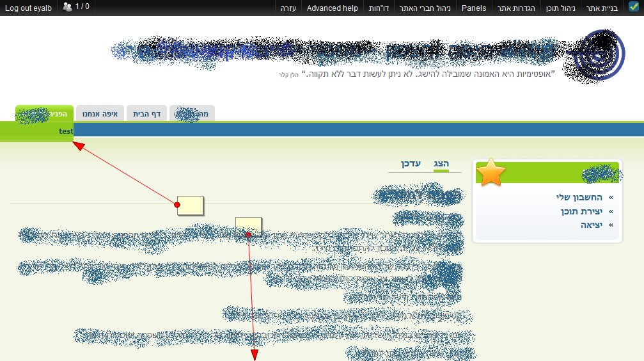Switch to the דף הבית tab
The height and width of the screenshot is (361, 644).
(146, 114)
